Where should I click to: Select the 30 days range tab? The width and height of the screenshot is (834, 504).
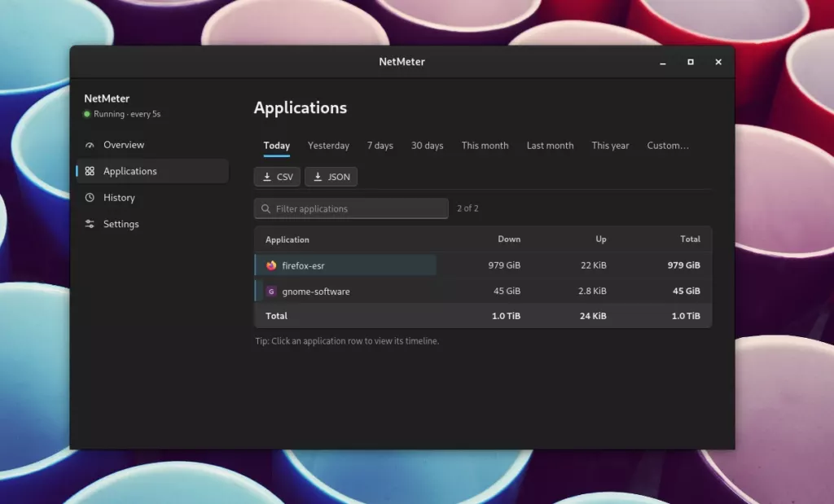[427, 146]
